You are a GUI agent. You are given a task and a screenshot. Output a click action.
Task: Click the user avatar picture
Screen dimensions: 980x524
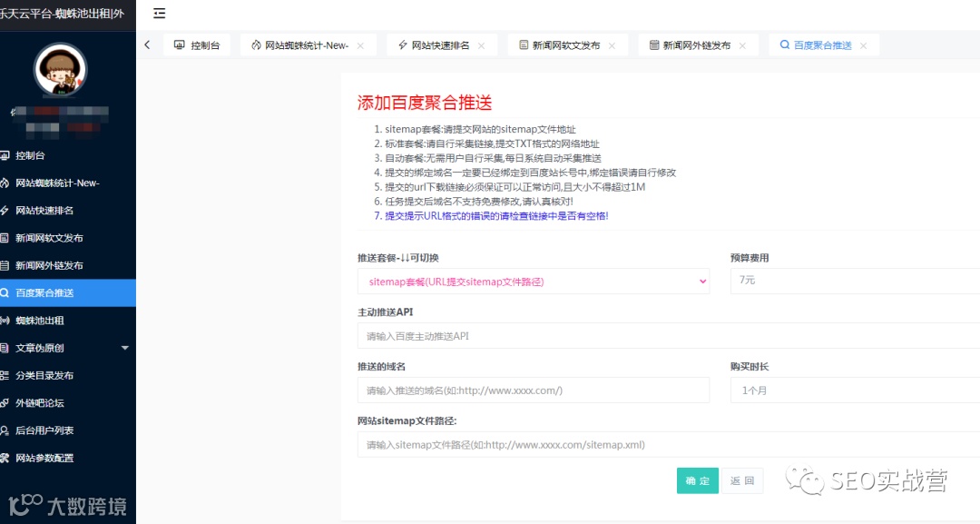coord(60,69)
